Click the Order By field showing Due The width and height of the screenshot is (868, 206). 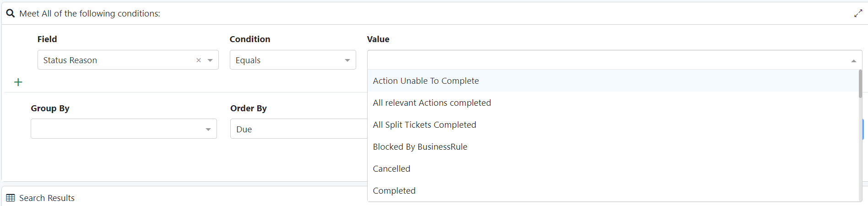point(298,129)
